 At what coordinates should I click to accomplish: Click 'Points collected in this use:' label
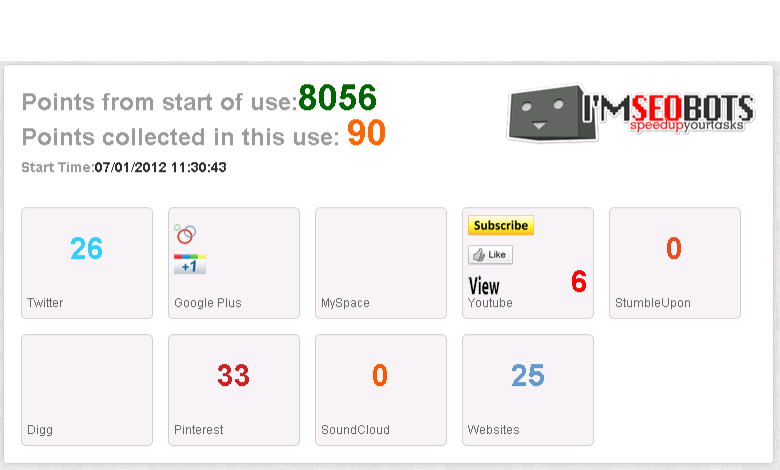click(x=181, y=137)
